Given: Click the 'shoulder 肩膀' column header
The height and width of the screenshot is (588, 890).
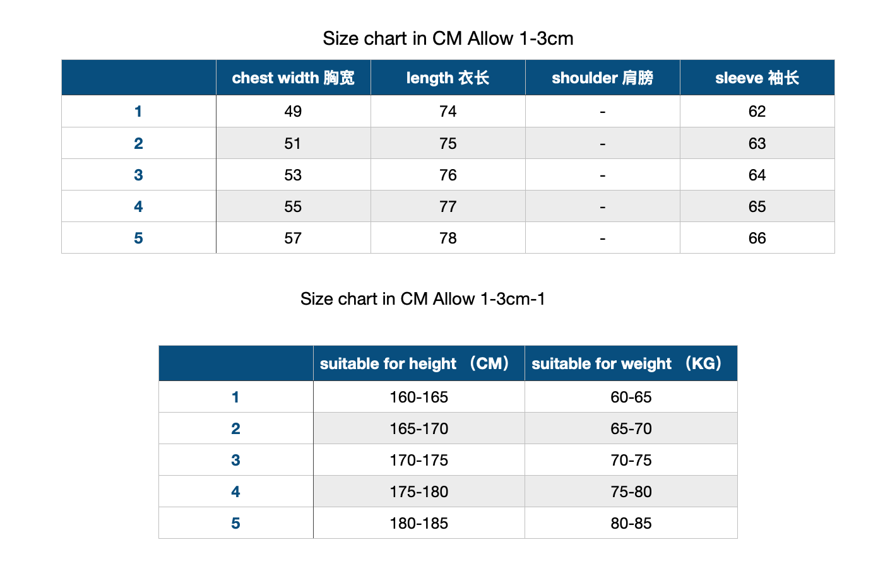Looking at the screenshot, I should coord(603,78).
